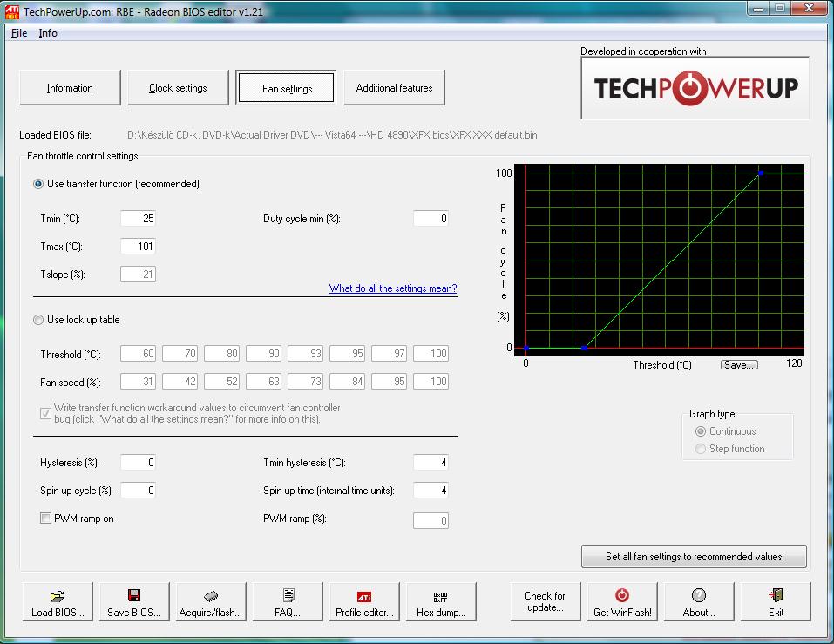Switch to the Information tab
The width and height of the screenshot is (834, 644).
(70, 88)
